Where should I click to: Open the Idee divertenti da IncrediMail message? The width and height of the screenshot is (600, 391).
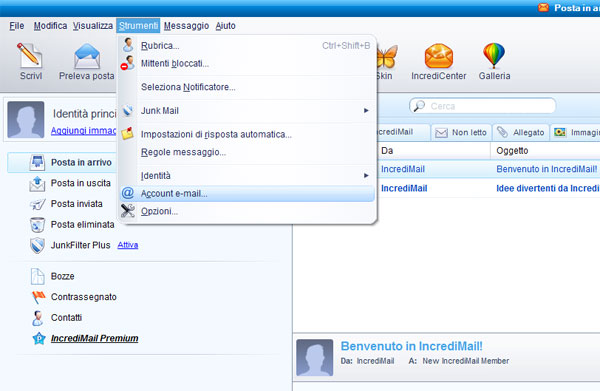[x=489, y=188]
